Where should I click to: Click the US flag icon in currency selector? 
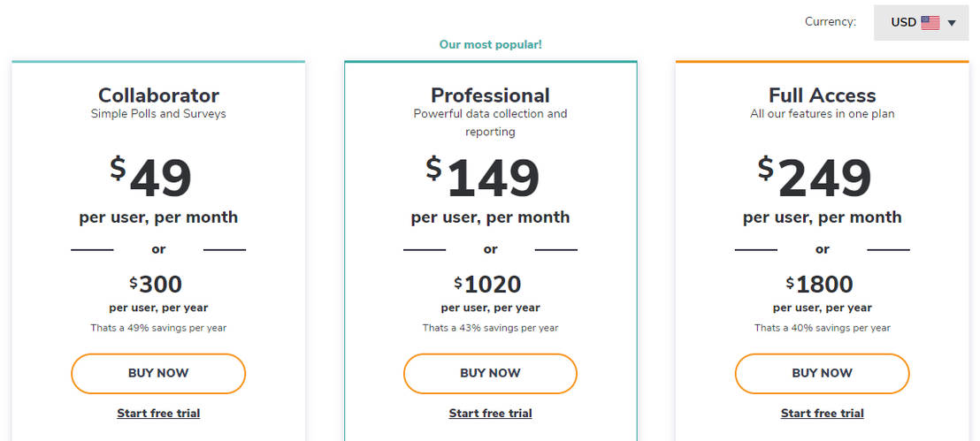(x=930, y=23)
